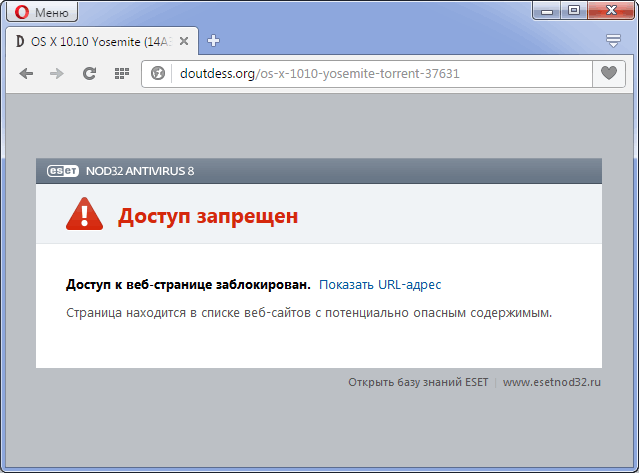Add page to bookmarks with heart icon
Image resolution: width=639 pixels, height=473 pixels.
(x=609, y=74)
